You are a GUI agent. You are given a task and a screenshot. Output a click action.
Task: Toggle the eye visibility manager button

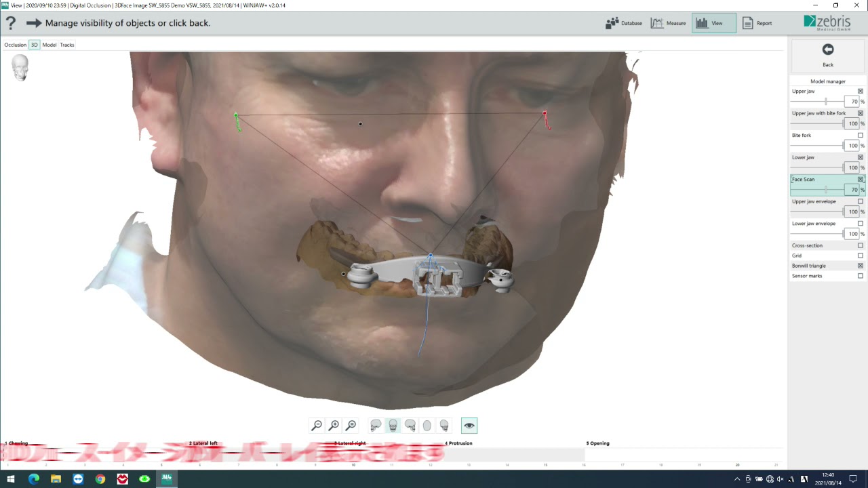(469, 426)
